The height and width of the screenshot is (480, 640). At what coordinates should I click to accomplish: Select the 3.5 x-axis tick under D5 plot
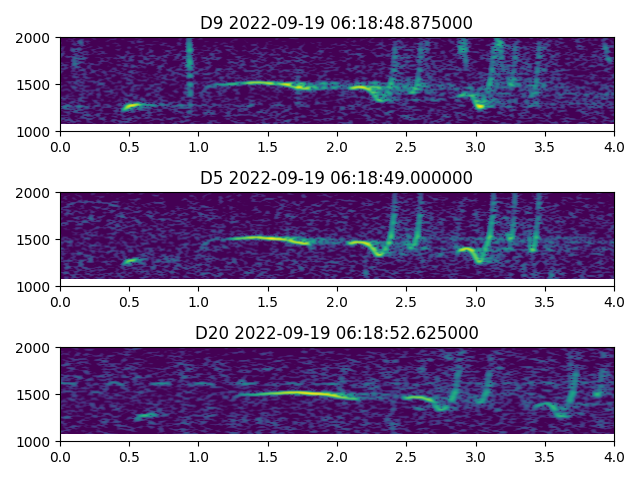[545, 301]
